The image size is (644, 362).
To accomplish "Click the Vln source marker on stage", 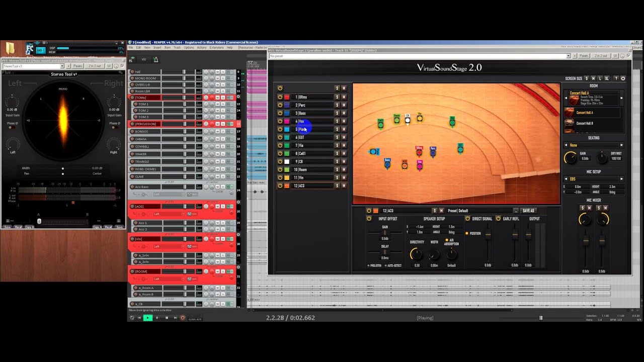I will 420,117.
